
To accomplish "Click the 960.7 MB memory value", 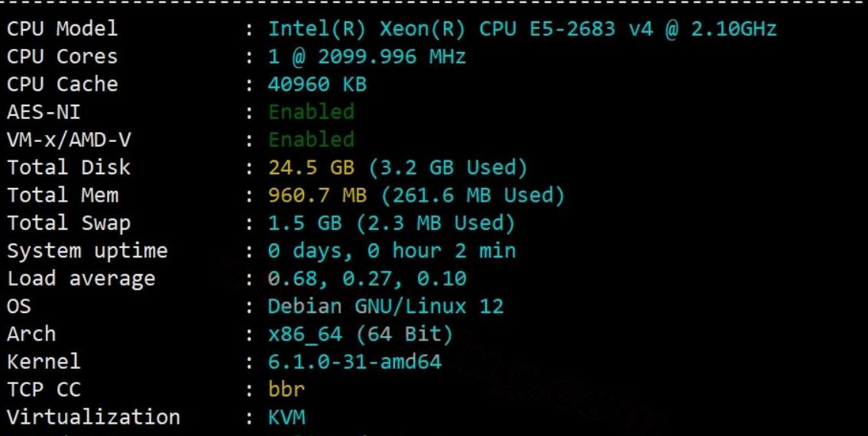I will [317, 195].
